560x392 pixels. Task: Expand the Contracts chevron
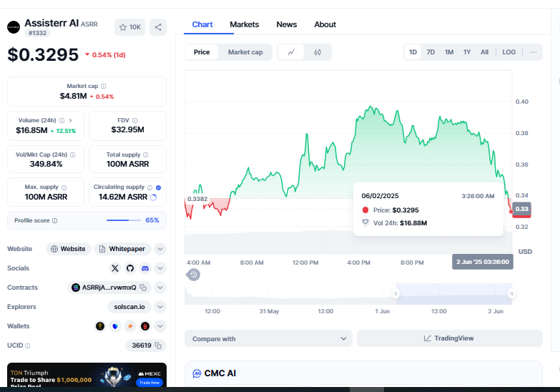pyautogui.click(x=160, y=288)
